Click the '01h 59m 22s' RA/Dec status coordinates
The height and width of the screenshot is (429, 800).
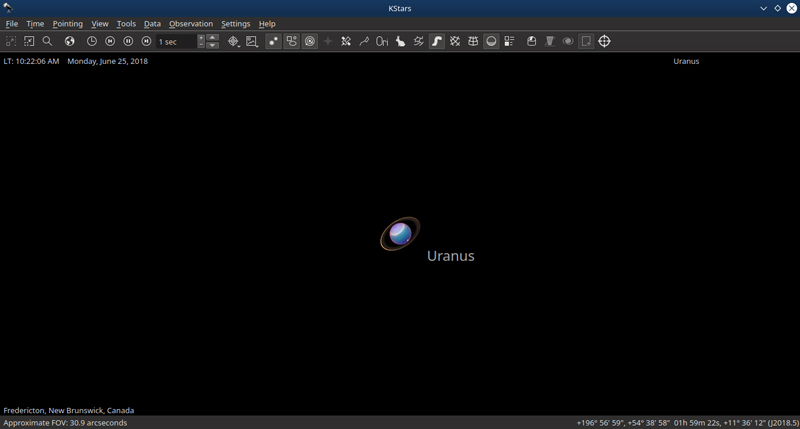736,423
